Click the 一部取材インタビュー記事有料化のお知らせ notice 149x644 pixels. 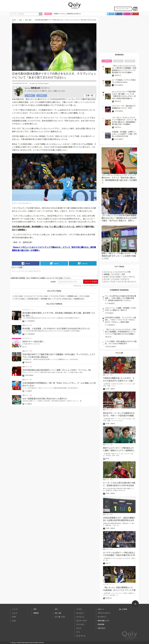tap(67, 14)
